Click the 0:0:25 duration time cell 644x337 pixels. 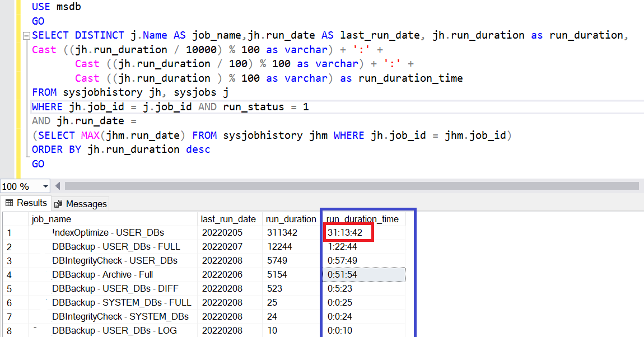tap(364, 302)
